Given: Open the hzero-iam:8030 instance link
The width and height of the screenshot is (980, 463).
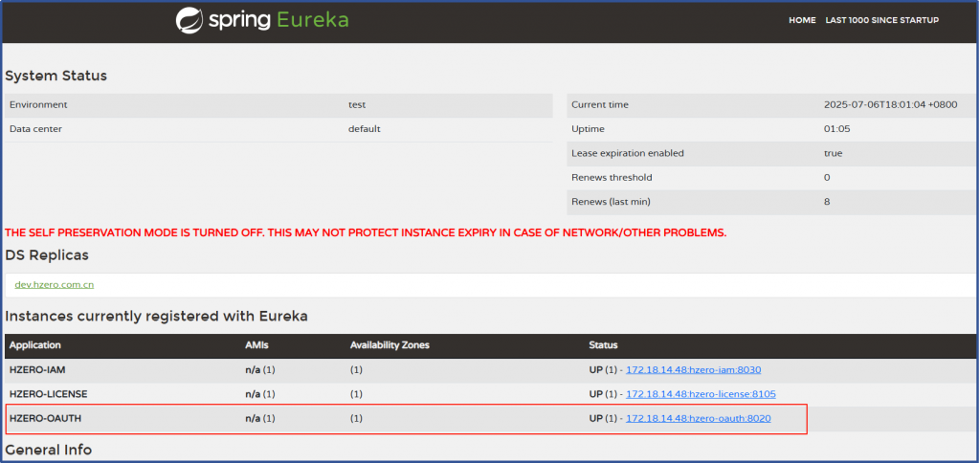Looking at the screenshot, I should point(693,369).
